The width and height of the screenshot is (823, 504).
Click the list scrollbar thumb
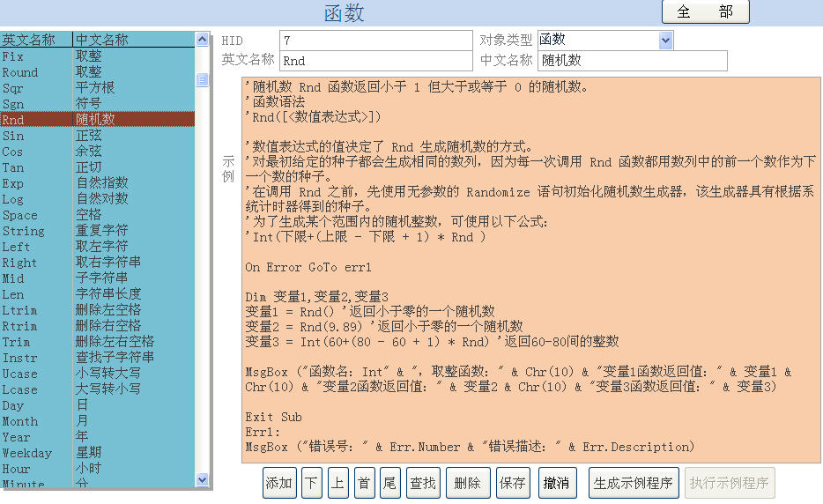(202, 79)
